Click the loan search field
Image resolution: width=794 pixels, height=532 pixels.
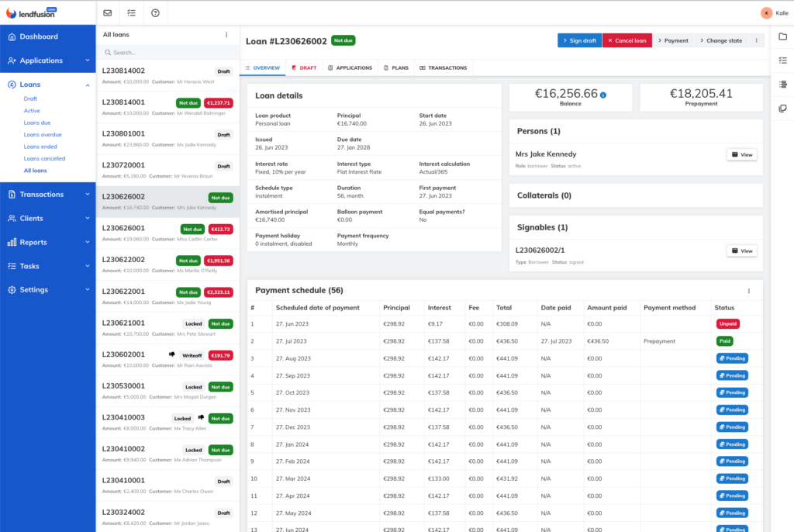[167, 53]
